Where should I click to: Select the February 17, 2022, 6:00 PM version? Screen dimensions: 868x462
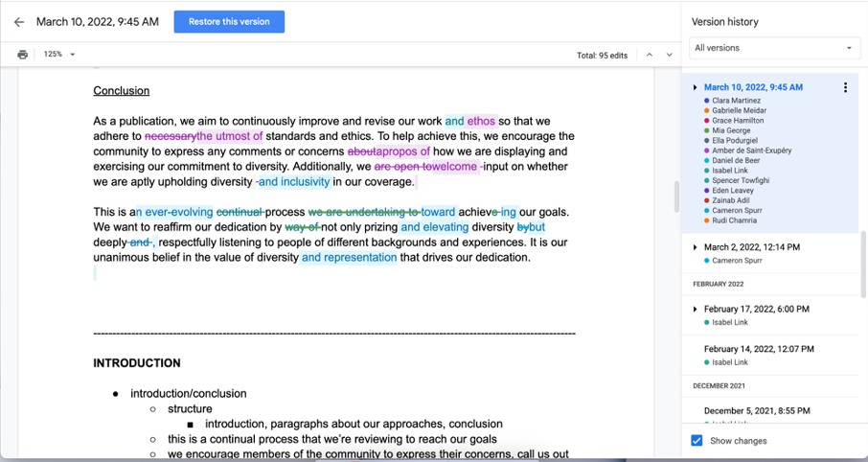756,309
